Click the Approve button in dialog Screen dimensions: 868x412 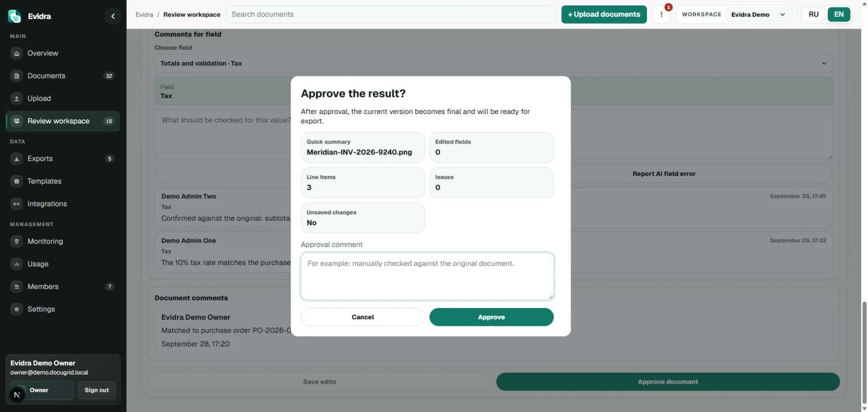491,317
